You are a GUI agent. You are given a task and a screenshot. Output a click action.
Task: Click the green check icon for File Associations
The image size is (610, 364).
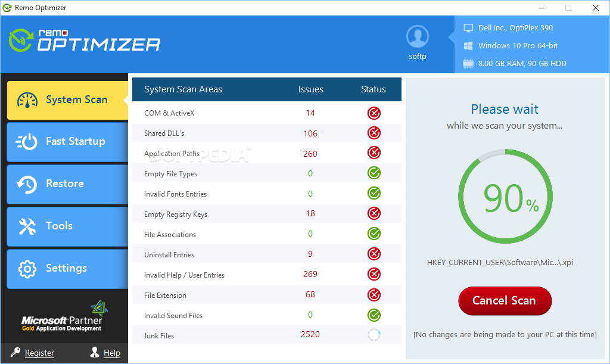(x=374, y=234)
